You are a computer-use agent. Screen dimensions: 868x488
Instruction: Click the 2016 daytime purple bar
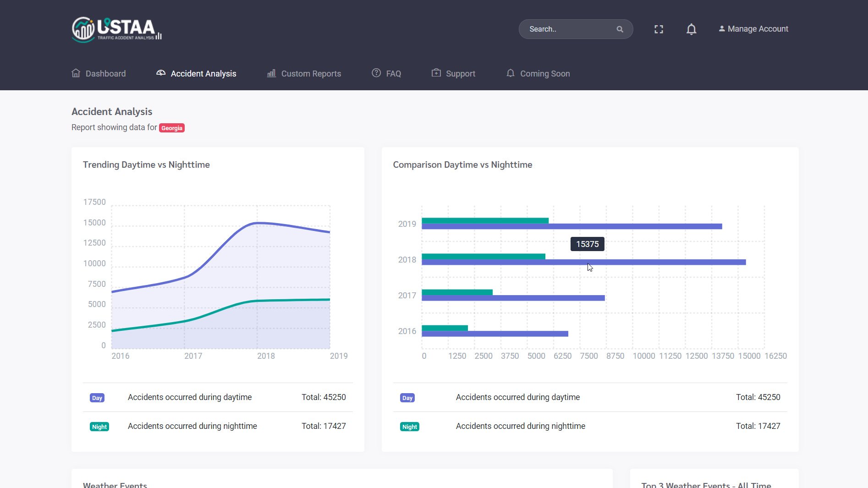494,334
